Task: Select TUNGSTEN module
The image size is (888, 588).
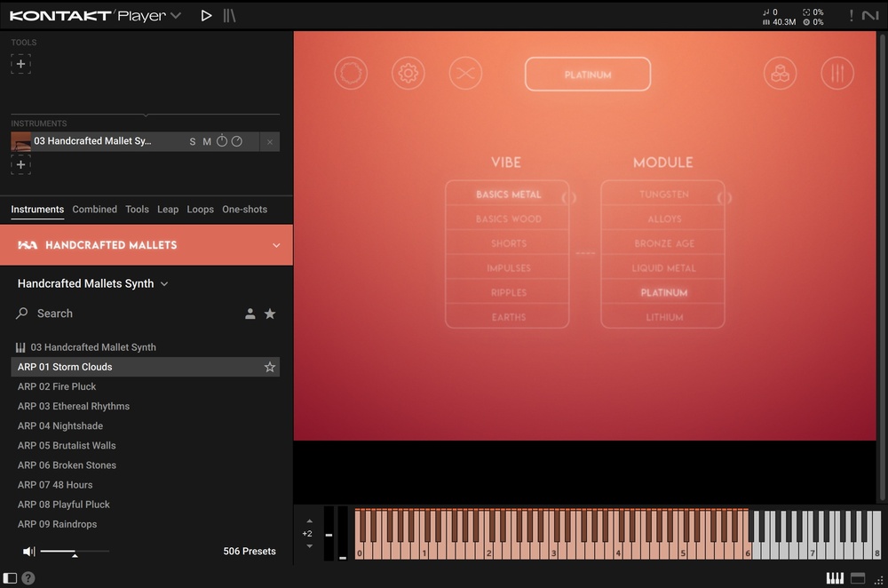Action: click(663, 195)
